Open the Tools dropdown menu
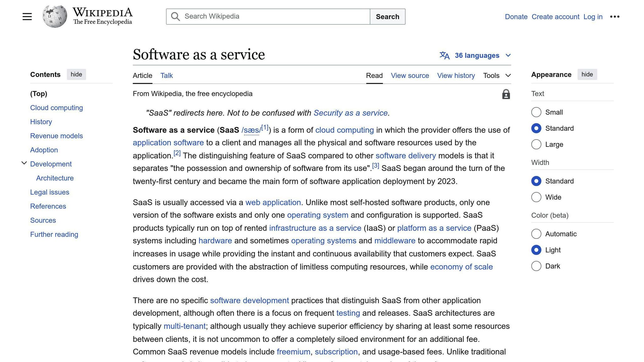Viewport: 644px width, 362px height. pyautogui.click(x=496, y=75)
